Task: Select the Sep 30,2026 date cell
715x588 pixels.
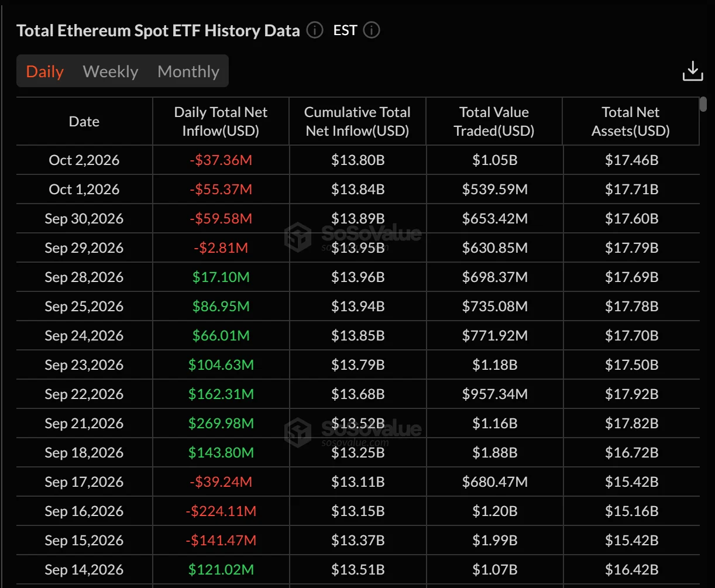Action: [x=84, y=218]
